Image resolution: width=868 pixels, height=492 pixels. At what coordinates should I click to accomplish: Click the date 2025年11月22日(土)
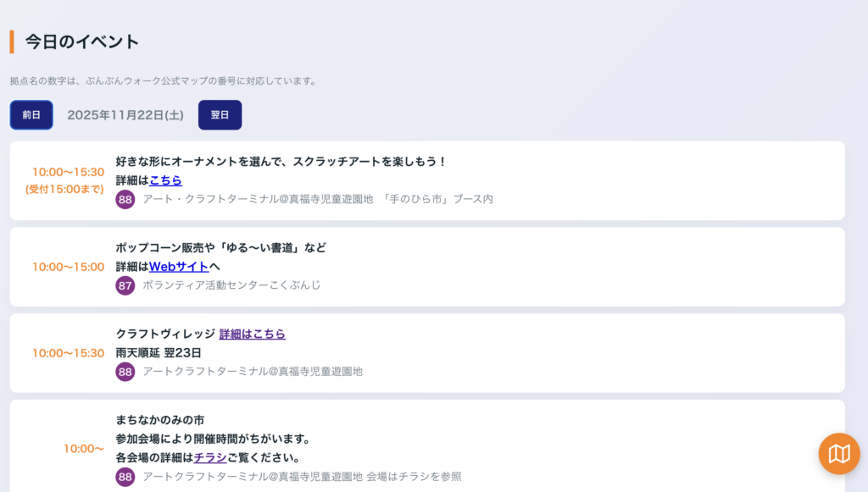(125, 115)
